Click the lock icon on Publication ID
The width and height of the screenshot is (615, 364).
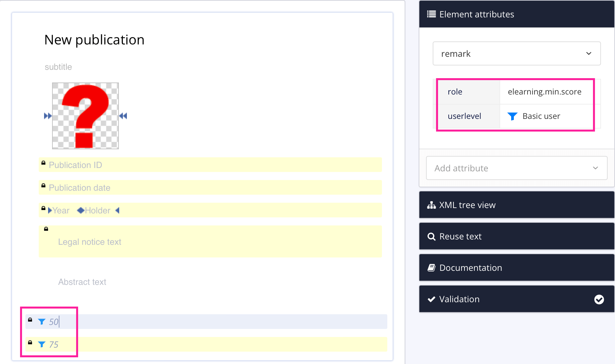[43, 163]
